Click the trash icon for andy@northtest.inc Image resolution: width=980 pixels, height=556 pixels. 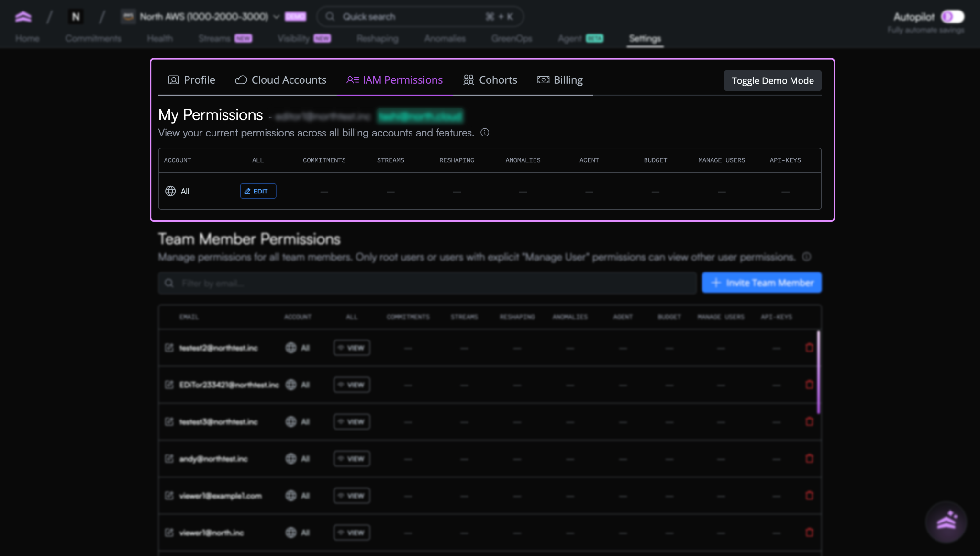click(x=809, y=458)
